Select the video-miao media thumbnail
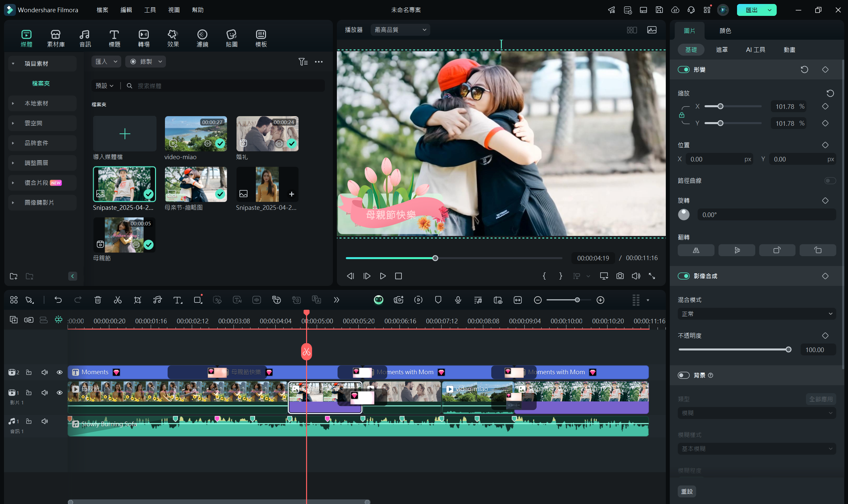Viewport: 848px width, 504px height. pyautogui.click(x=196, y=134)
